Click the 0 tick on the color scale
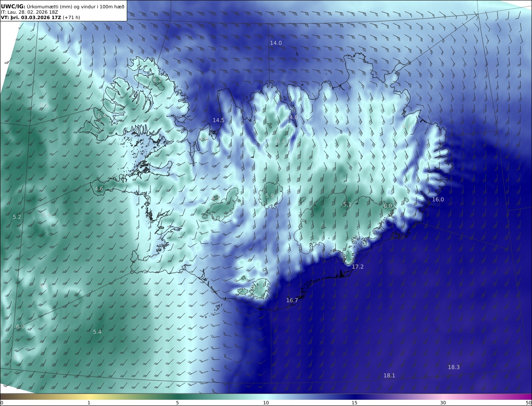 (x=1, y=403)
